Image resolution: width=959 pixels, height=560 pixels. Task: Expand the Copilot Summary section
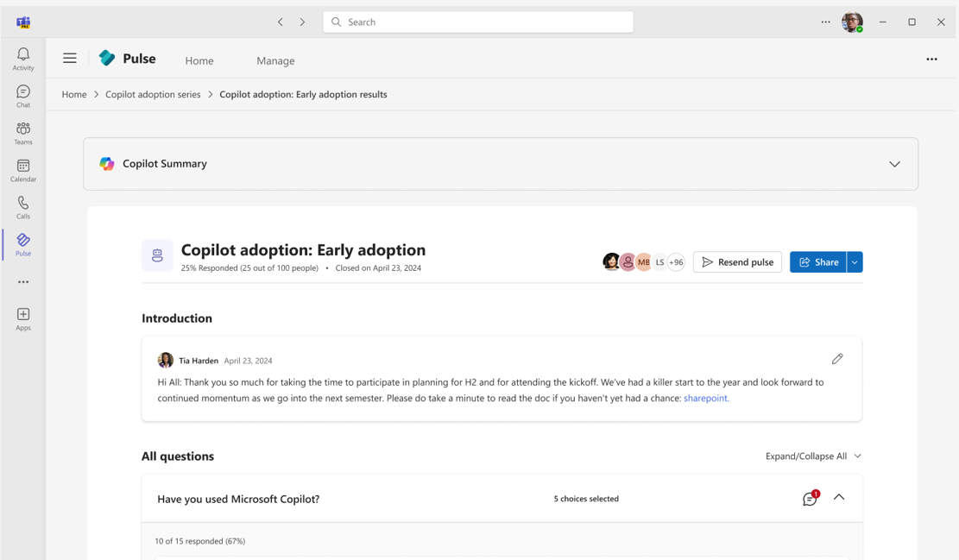(x=895, y=163)
